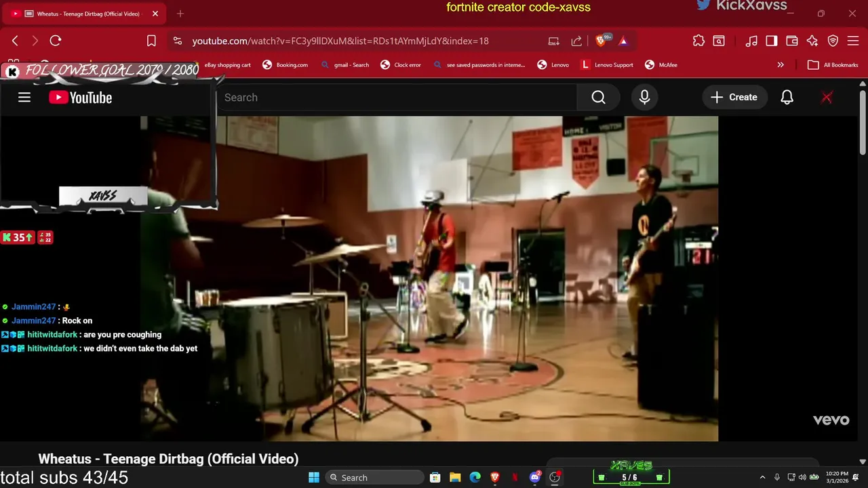
Task: Open the Windows Start menu
Action: click(314, 477)
